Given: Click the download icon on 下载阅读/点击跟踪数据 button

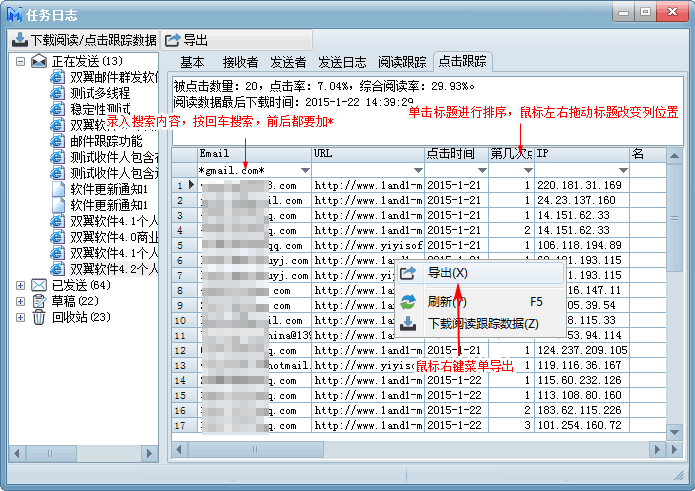Looking at the screenshot, I should (20, 40).
